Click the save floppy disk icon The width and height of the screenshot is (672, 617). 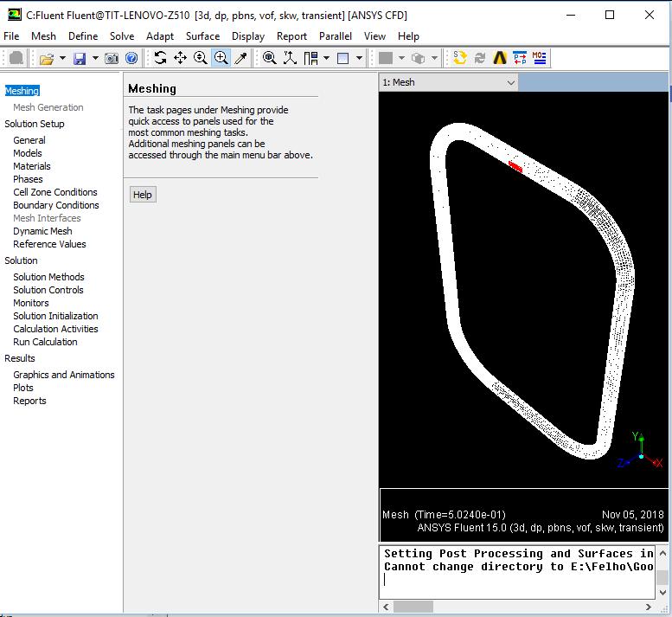80,58
